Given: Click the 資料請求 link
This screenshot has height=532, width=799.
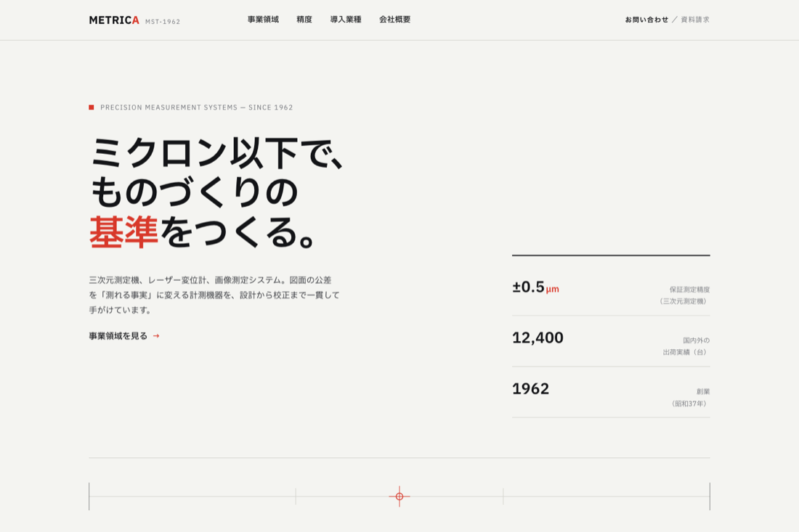Looking at the screenshot, I should [x=695, y=20].
